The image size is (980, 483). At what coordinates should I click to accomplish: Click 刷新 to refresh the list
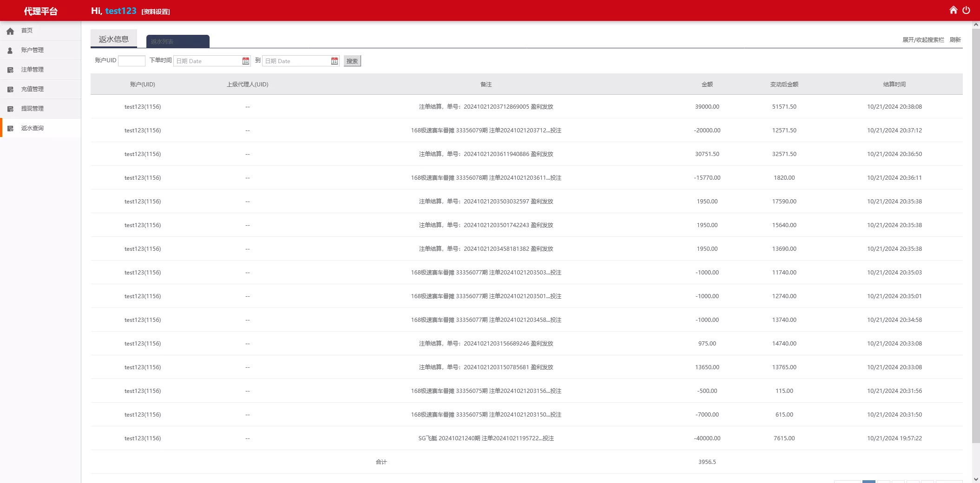pyautogui.click(x=955, y=40)
